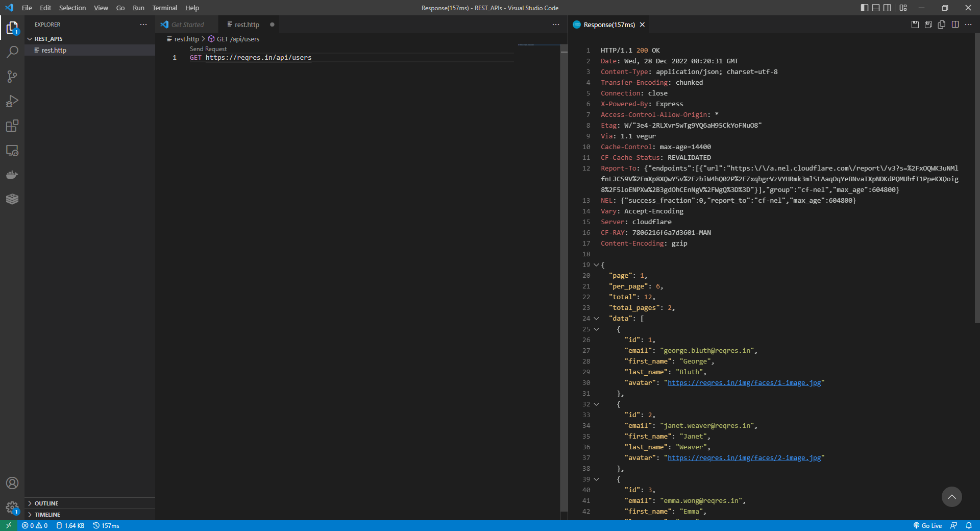The width and height of the screenshot is (980, 531).
Task: Open the reqres.in/api/users URL link
Action: click(258, 58)
